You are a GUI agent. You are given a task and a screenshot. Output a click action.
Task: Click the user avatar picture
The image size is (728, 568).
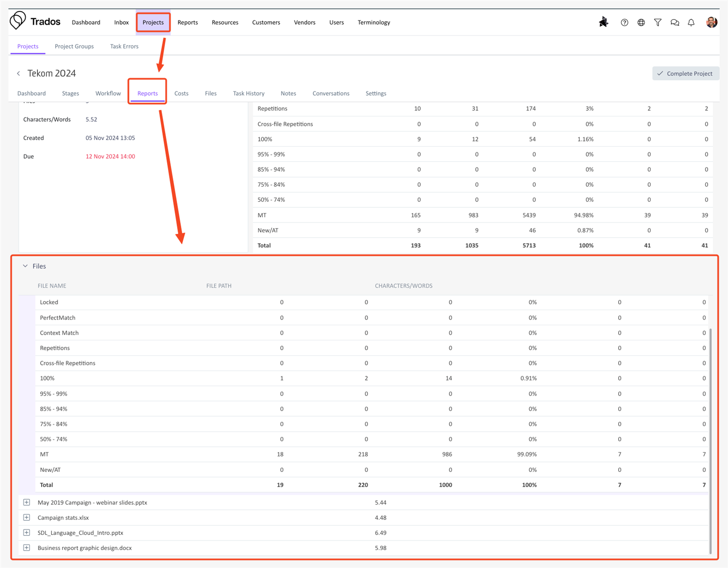tap(711, 22)
